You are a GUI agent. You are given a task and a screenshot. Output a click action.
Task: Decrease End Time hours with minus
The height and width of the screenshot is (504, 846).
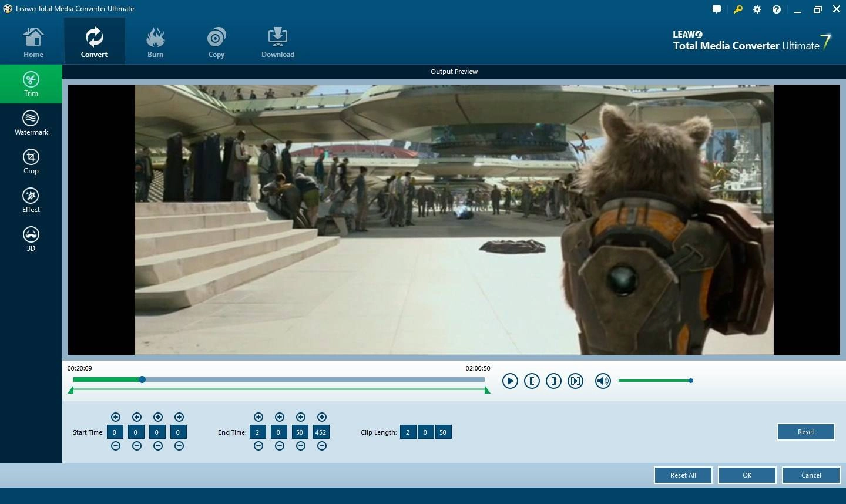click(x=258, y=446)
